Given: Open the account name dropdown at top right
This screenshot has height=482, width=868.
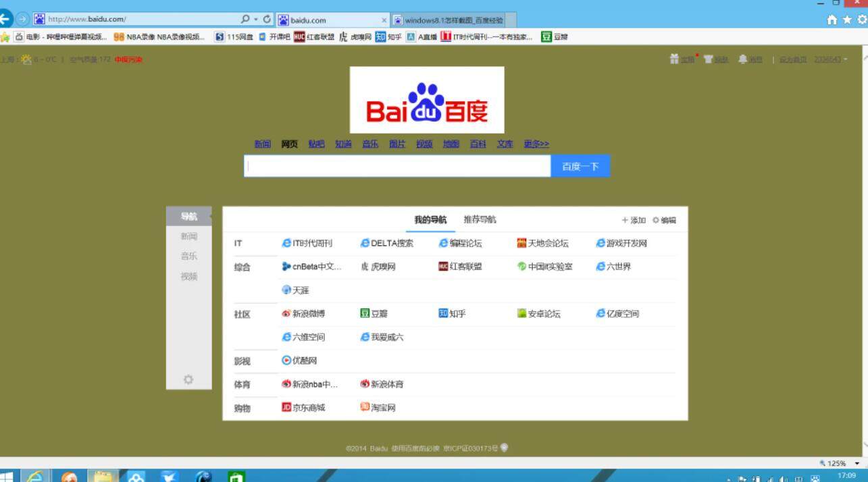Looking at the screenshot, I should point(831,59).
